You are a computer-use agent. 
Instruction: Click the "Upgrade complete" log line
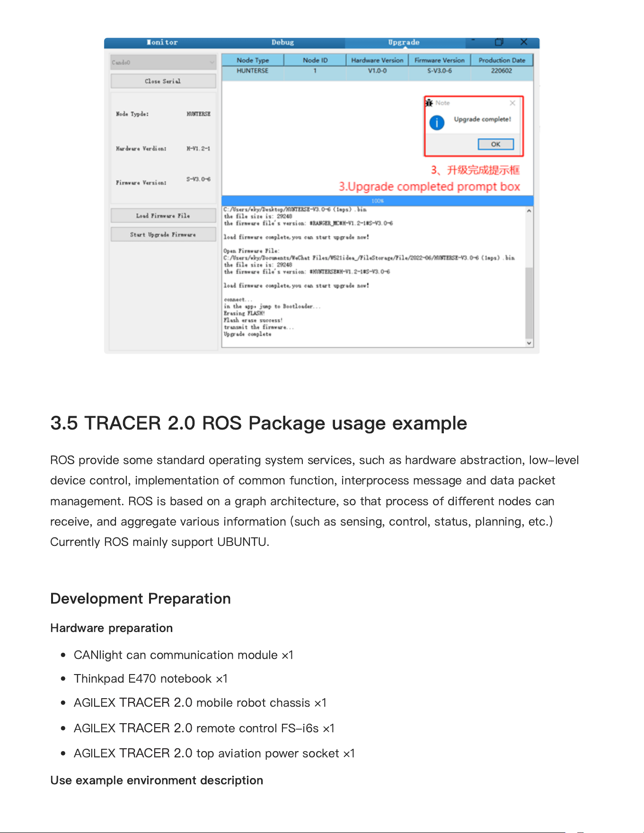click(247, 334)
